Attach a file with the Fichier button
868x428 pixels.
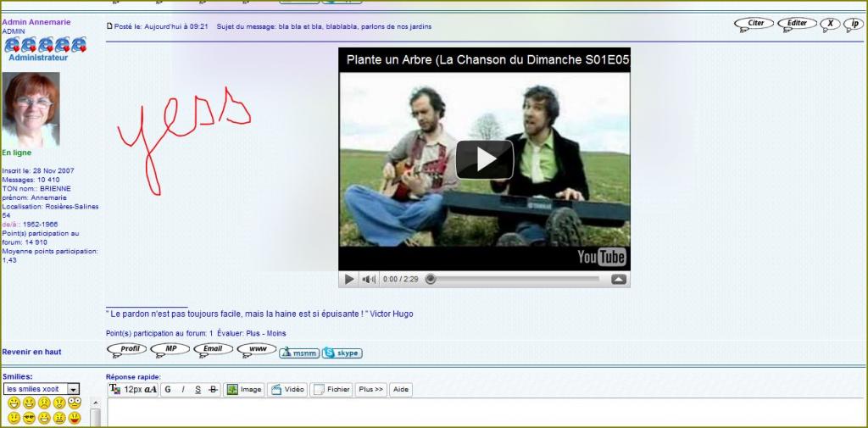[331, 389]
